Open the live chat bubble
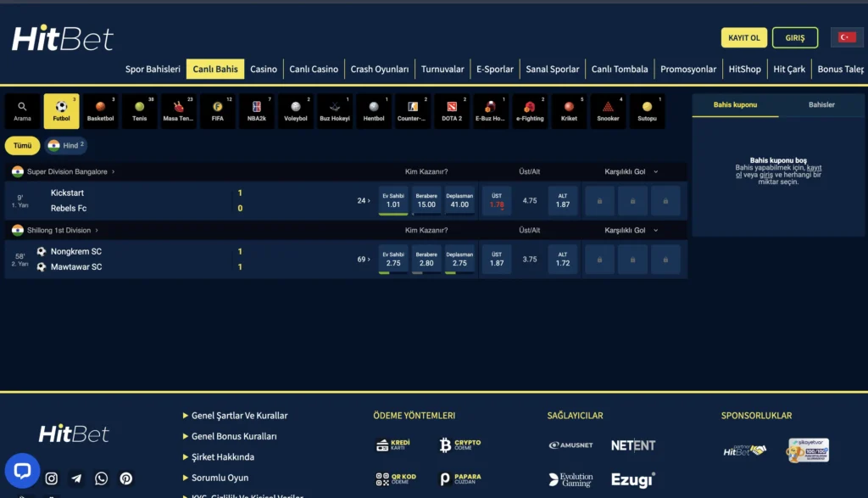The image size is (868, 498). point(22,471)
